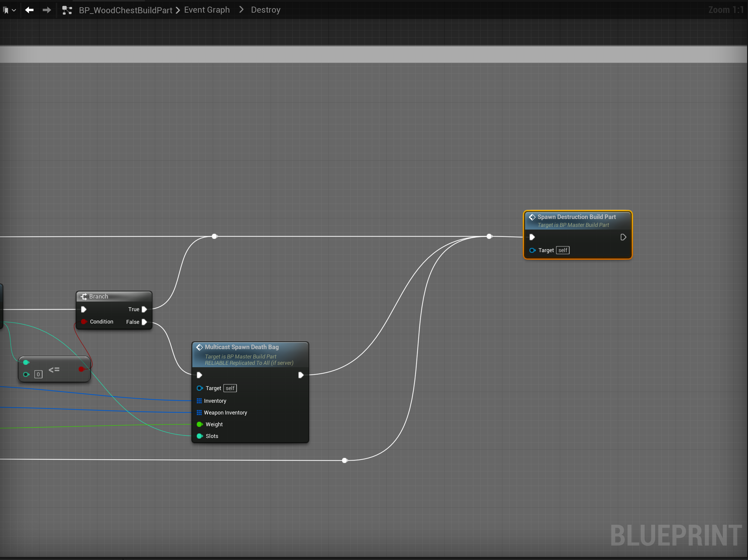
Task: Open the BP_WoodChestBuildPart breadcrumb
Action: (125, 10)
